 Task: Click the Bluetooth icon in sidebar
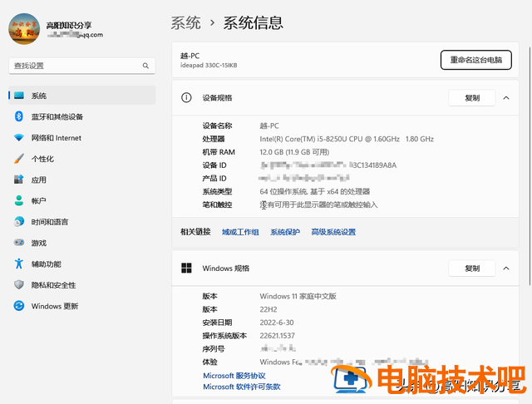pyautogui.click(x=19, y=116)
